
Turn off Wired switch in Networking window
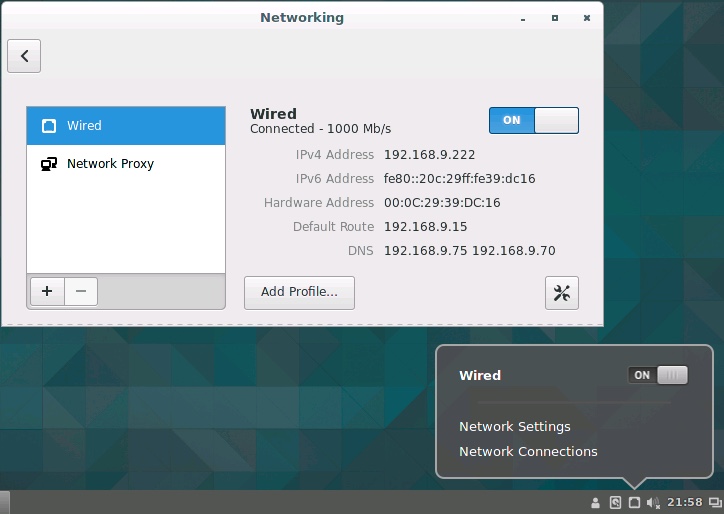tap(533, 121)
